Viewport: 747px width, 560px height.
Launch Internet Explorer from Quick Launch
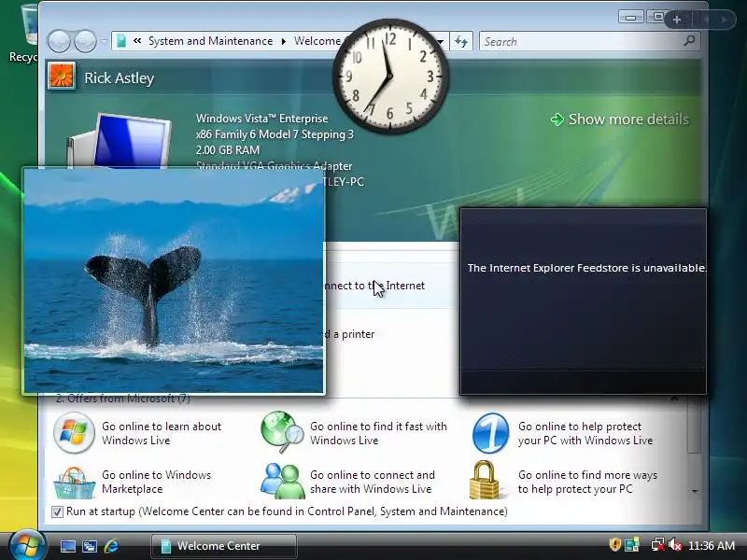point(111,546)
